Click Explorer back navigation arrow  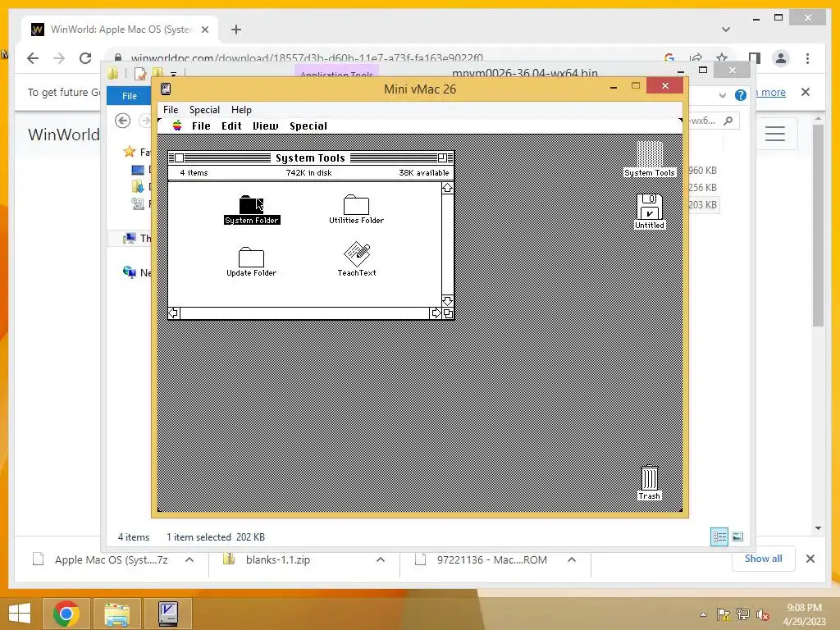(x=123, y=121)
